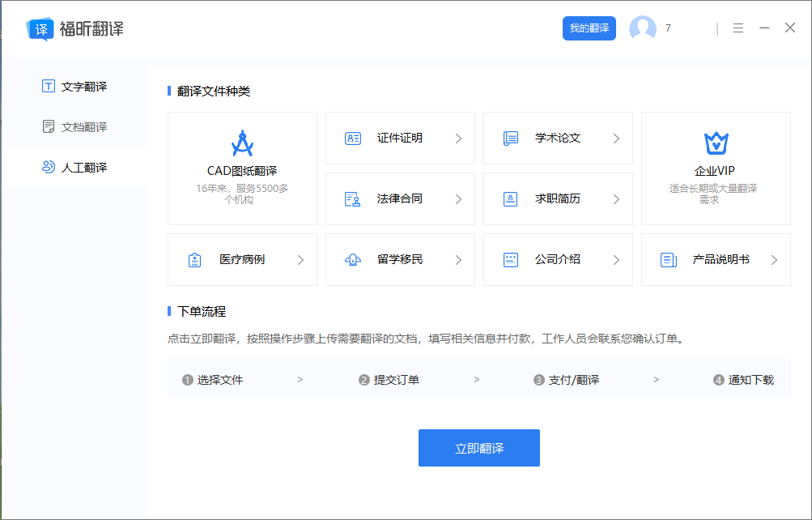Open 我的翻译 at the top right
This screenshot has height=520, width=812.
[x=589, y=28]
